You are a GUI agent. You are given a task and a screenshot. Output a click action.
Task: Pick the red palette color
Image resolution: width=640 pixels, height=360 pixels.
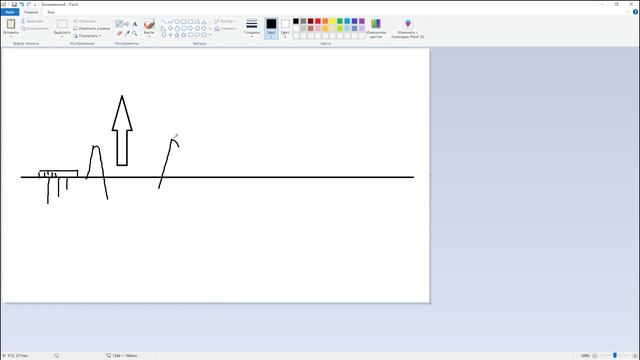[318, 21]
